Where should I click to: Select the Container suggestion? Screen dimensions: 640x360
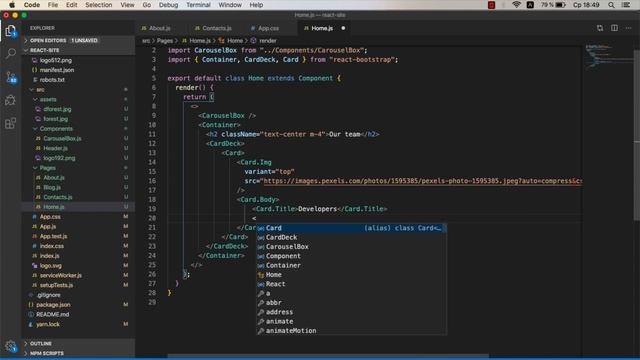pyautogui.click(x=351, y=265)
